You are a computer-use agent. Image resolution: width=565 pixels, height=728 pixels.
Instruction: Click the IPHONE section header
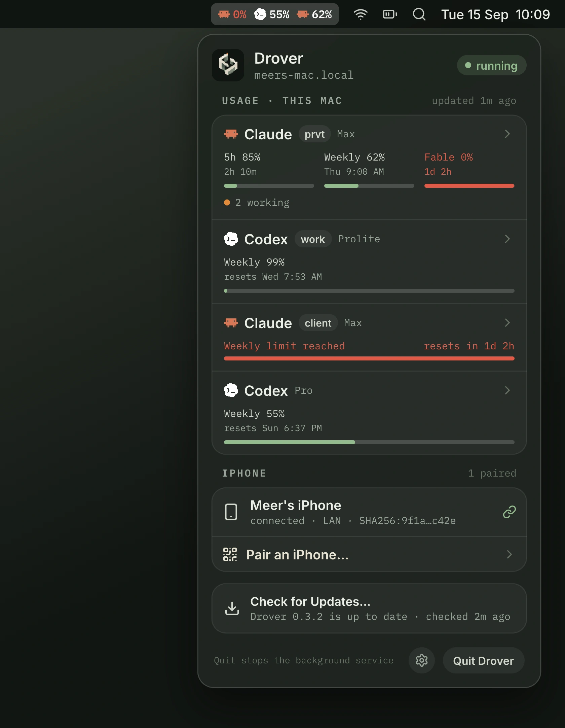coord(244,473)
